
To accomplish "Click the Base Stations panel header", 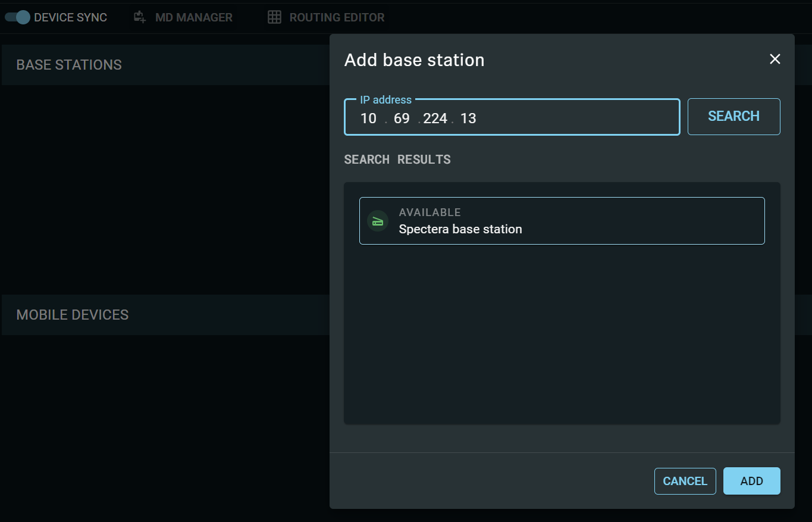I will [x=69, y=65].
